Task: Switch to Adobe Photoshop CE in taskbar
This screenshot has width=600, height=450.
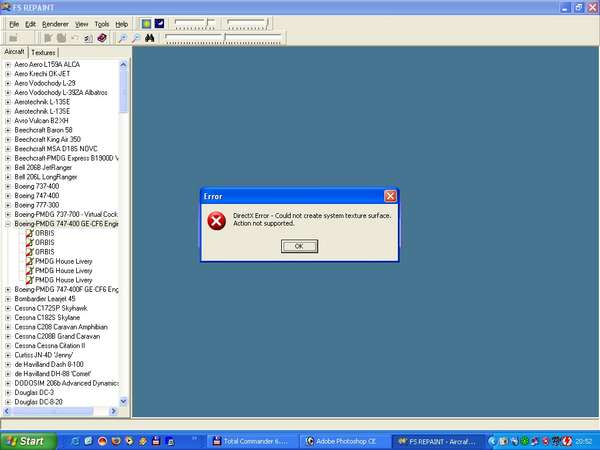Action: point(345,441)
